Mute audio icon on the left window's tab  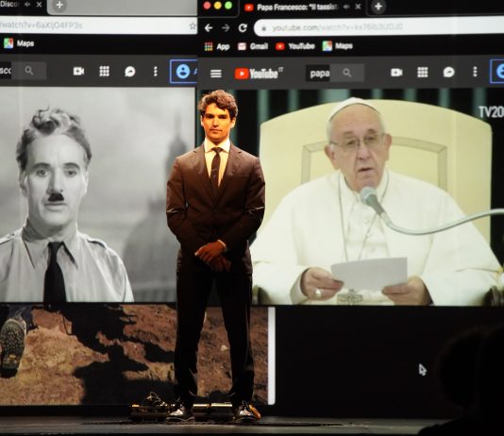coord(28,5)
